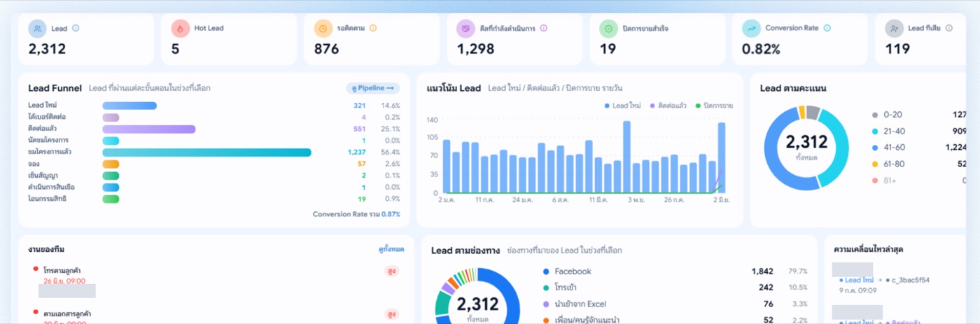Click the สูง priority badge for ตามเอกสารลูกค้า

[x=392, y=314]
